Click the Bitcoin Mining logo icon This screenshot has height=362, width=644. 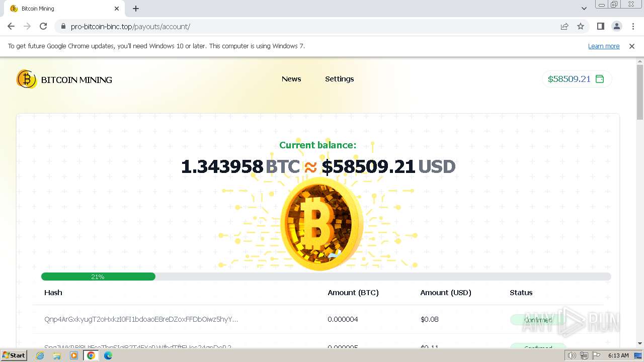(x=26, y=79)
